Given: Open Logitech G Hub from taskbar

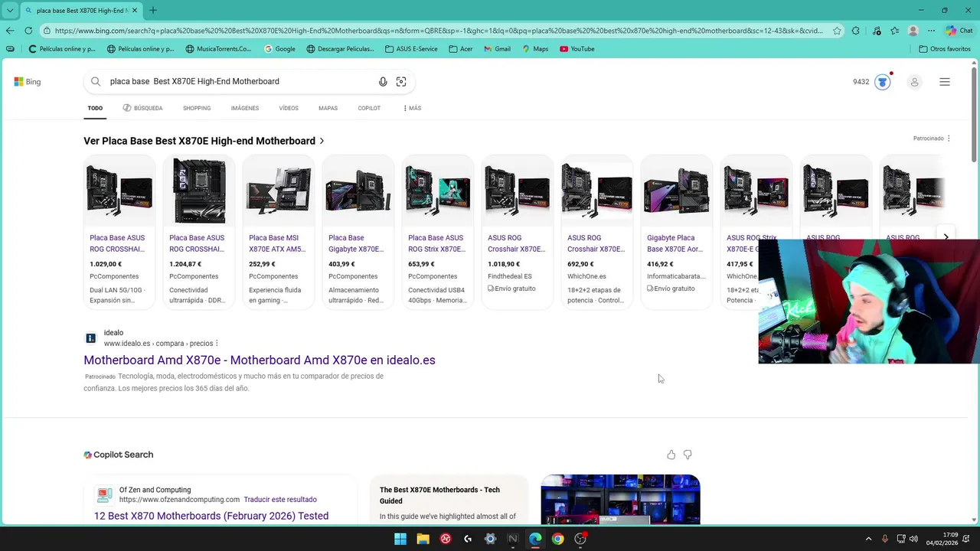Looking at the screenshot, I should [468, 539].
